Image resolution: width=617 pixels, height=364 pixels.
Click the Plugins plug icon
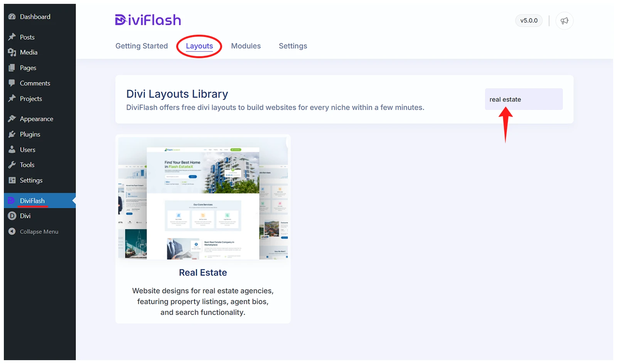12,134
